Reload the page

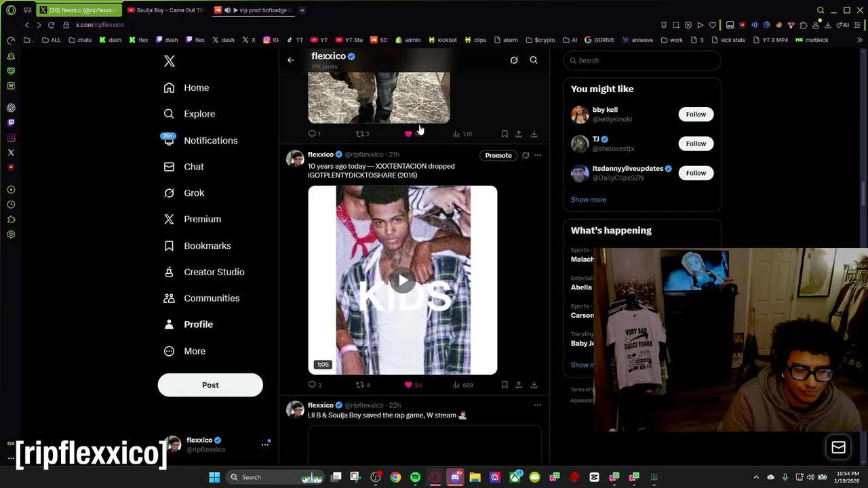click(51, 25)
